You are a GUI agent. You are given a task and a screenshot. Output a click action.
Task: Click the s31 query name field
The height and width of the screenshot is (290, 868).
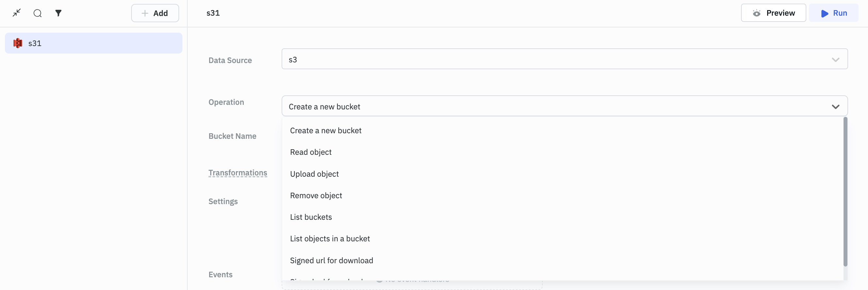click(213, 13)
